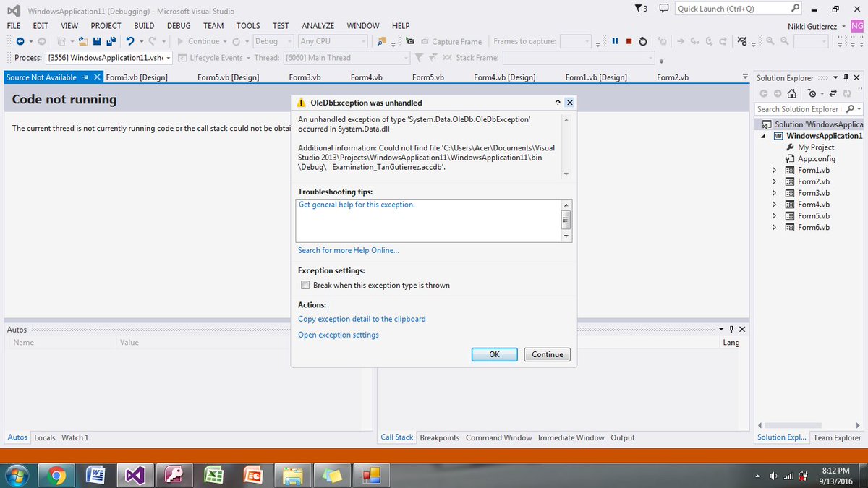The image size is (868, 488).
Task: Expand the Form4.vb tree node
Action: coord(774,205)
